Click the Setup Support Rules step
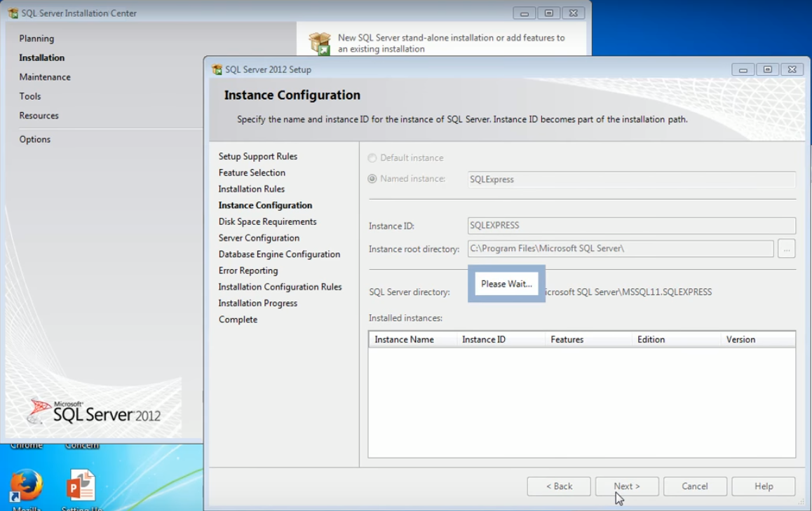This screenshot has height=511, width=812. 258,156
